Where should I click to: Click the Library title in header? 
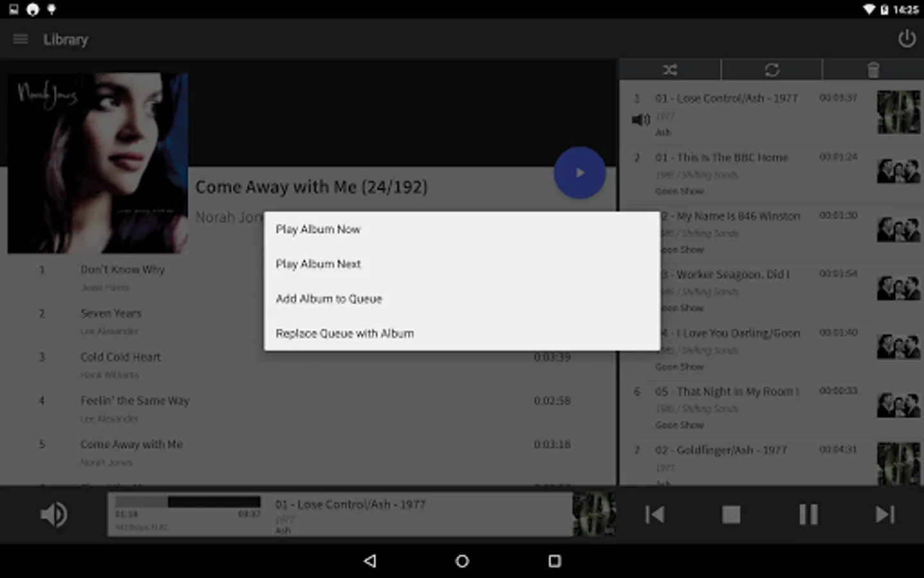point(65,40)
